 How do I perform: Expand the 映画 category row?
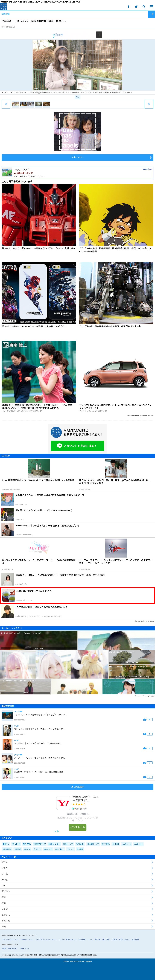(x=77, y=903)
